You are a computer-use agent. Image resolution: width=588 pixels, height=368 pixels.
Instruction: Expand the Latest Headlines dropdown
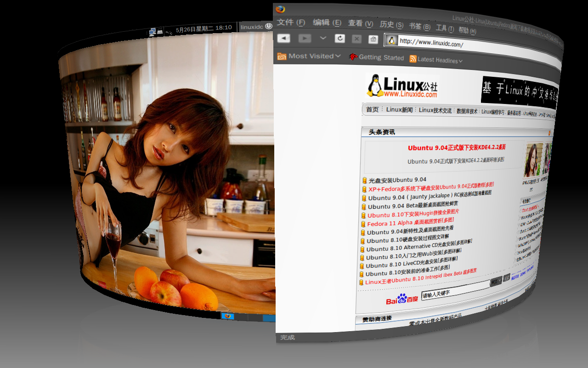[x=459, y=60]
